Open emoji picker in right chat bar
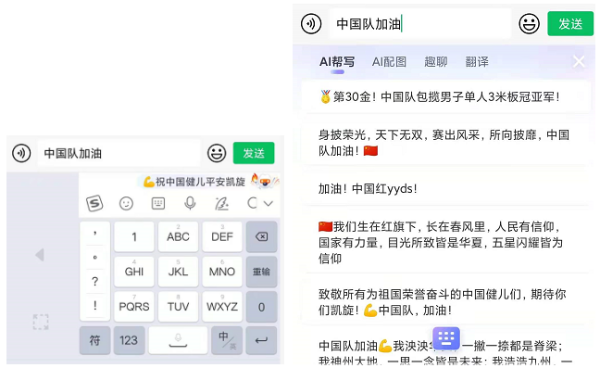 (x=529, y=24)
